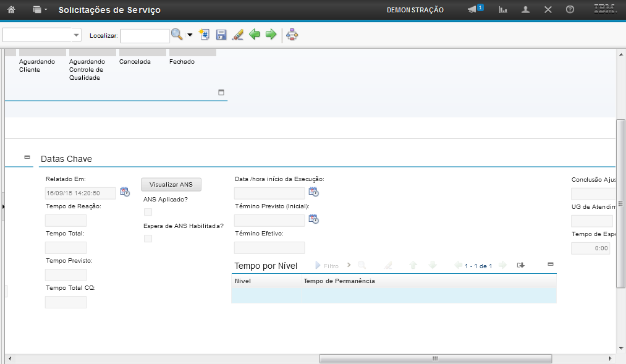This screenshot has width=626, height=364.
Task: Open the workflow routing icon
Action: pos(292,35)
